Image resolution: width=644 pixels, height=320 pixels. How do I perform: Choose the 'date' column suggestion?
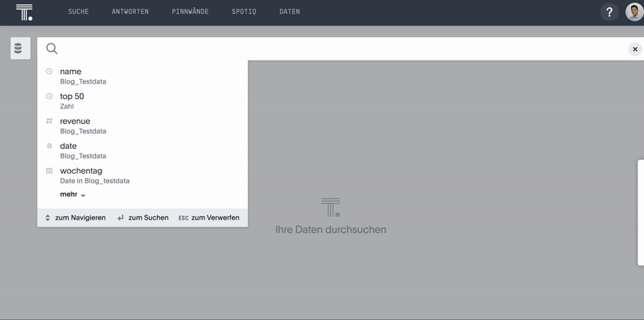[142, 150]
